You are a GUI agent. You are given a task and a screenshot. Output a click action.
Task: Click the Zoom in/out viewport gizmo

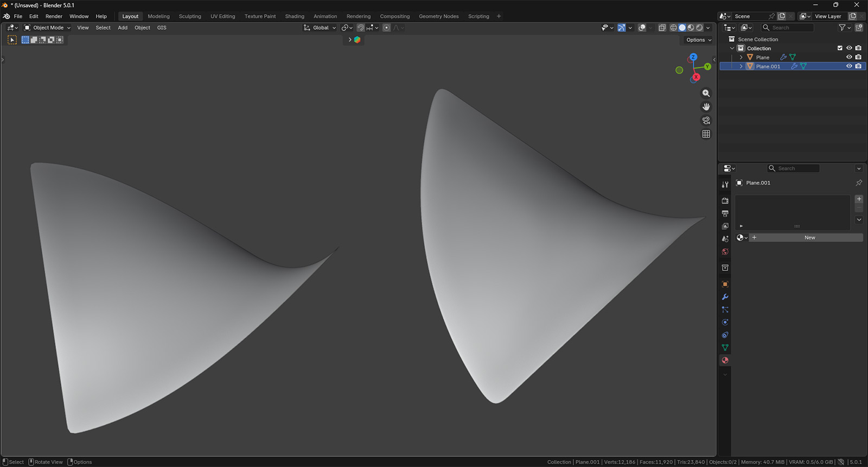(706, 93)
